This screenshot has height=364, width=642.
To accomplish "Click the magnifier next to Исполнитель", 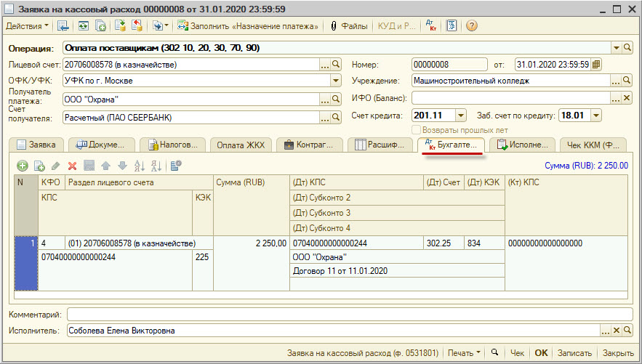I will pos(627,331).
